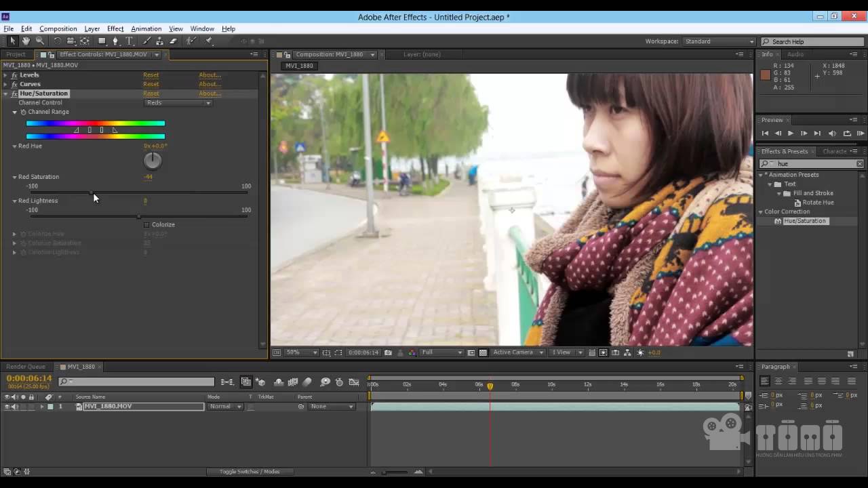Select the Pen tool
This screenshot has width=868, height=488.
(115, 41)
